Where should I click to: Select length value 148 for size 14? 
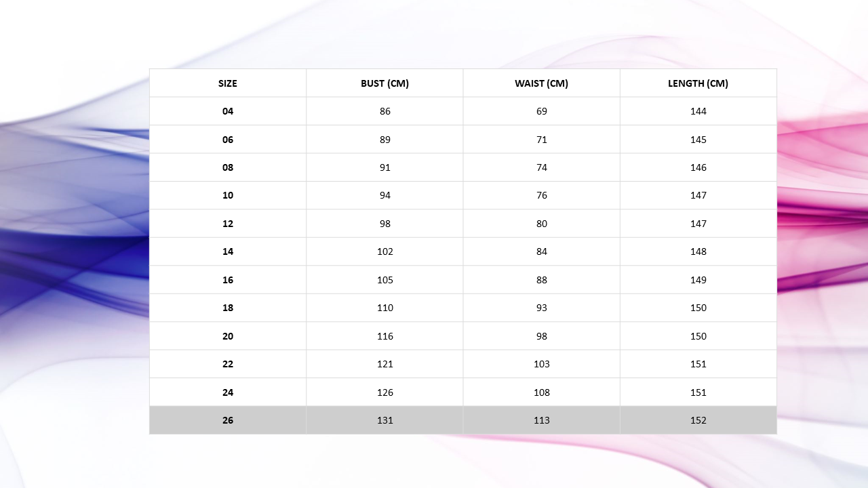[x=698, y=251]
